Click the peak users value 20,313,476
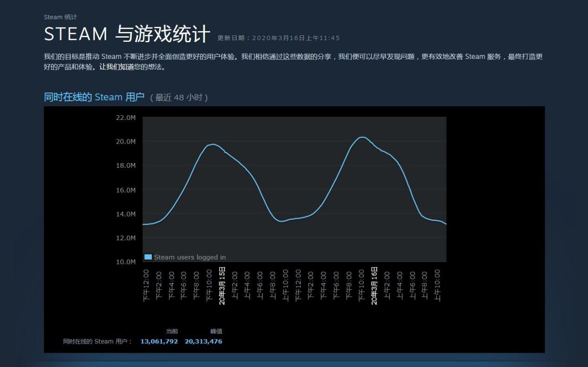 click(x=203, y=341)
